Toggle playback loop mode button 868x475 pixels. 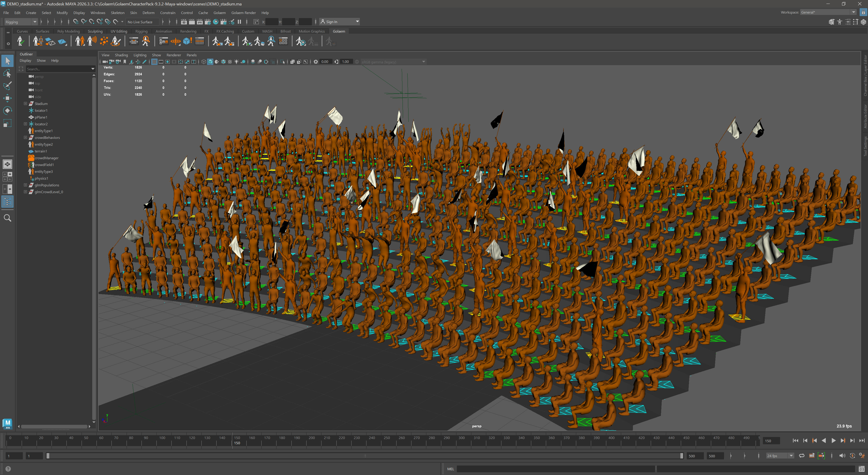pyautogui.click(x=802, y=456)
